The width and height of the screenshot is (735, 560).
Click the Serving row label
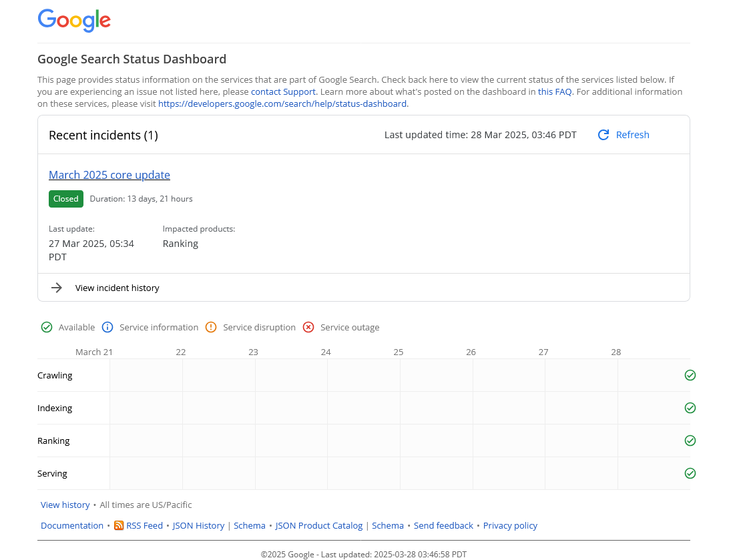coord(52,473)
